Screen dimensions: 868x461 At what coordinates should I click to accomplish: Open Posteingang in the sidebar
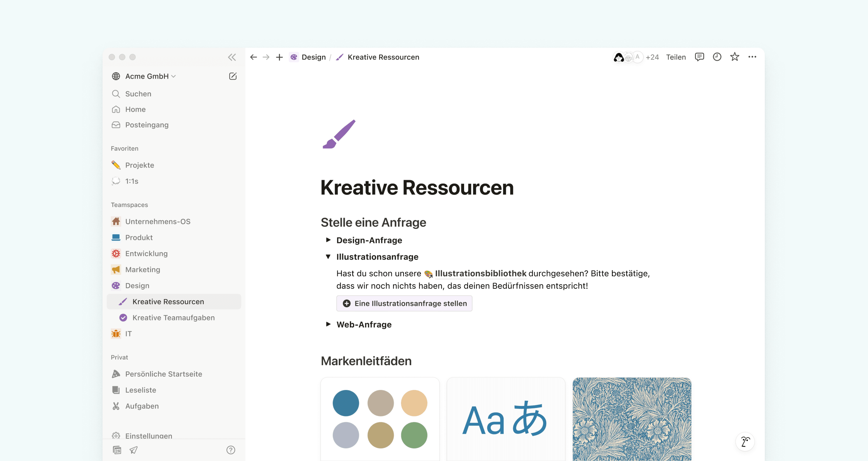point(174,125)
